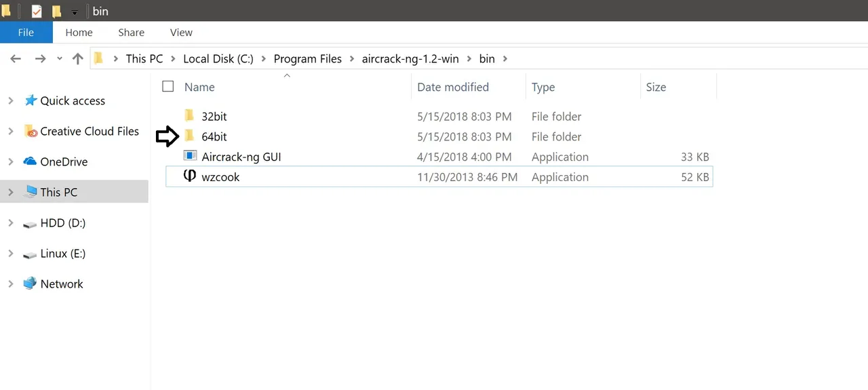868x390 pixels.
Task: Select the wzcook file name
Action: point(220,178)
